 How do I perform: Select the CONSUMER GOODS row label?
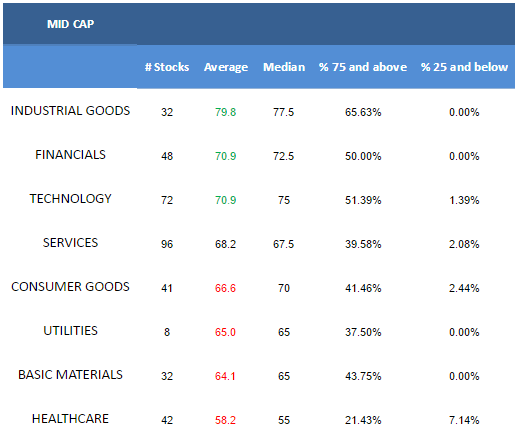pyautogui.click(x=70, y=287)
